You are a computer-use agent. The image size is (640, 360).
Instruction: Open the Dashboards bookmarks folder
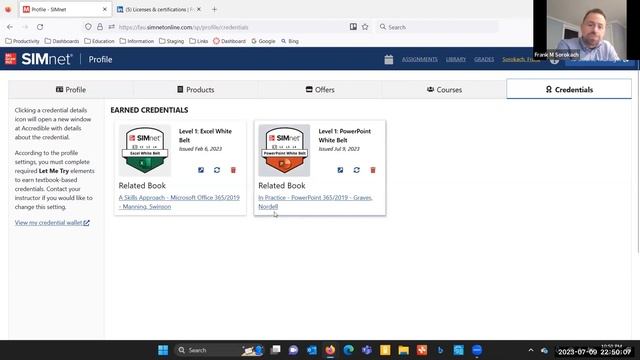tap(62, 41)
